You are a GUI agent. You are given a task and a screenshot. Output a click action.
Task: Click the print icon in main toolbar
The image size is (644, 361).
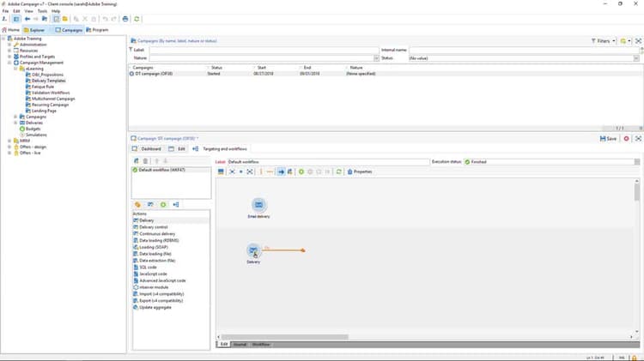tap(125, 19)
